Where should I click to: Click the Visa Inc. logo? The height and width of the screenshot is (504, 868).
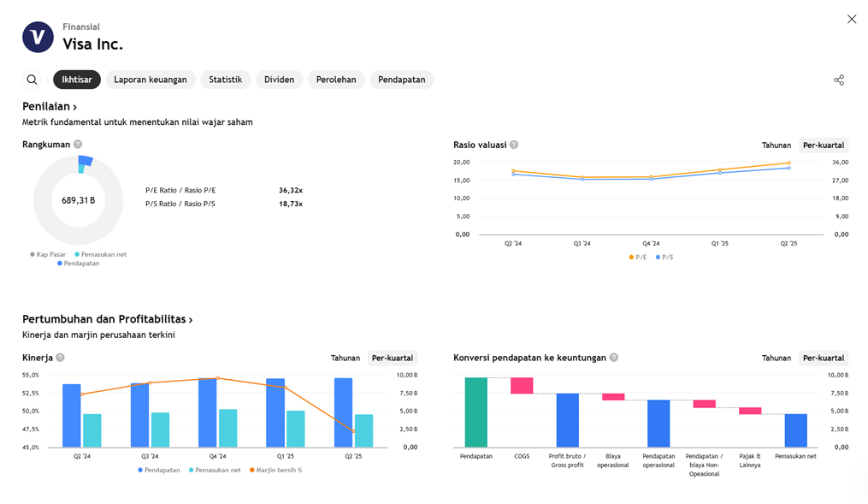pos(38,37)
